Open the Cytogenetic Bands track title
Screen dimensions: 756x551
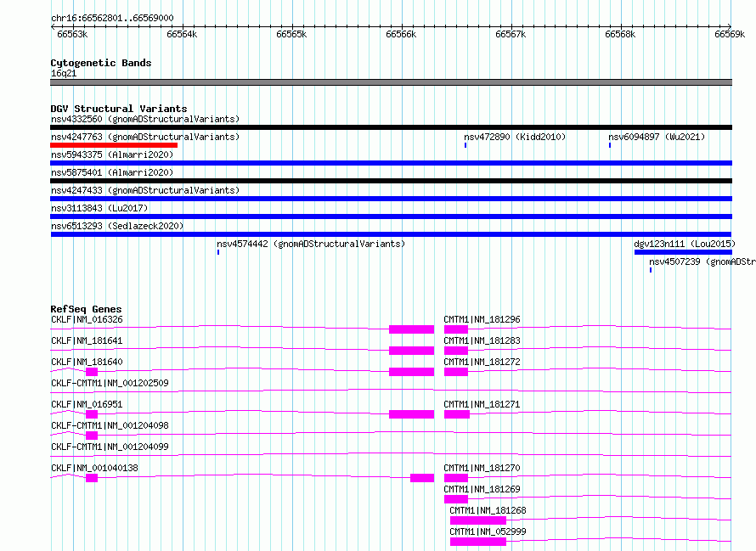(x=101, y=63)
